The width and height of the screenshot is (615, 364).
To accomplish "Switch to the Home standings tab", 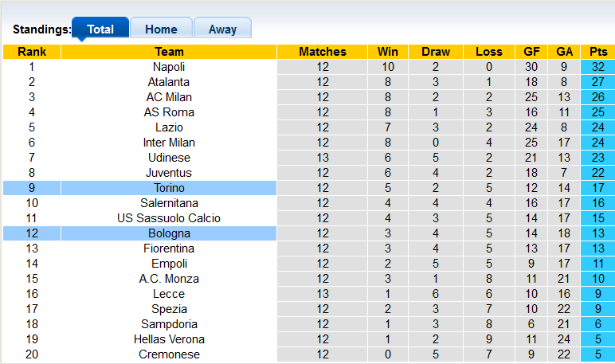I will tap(161, 29).
